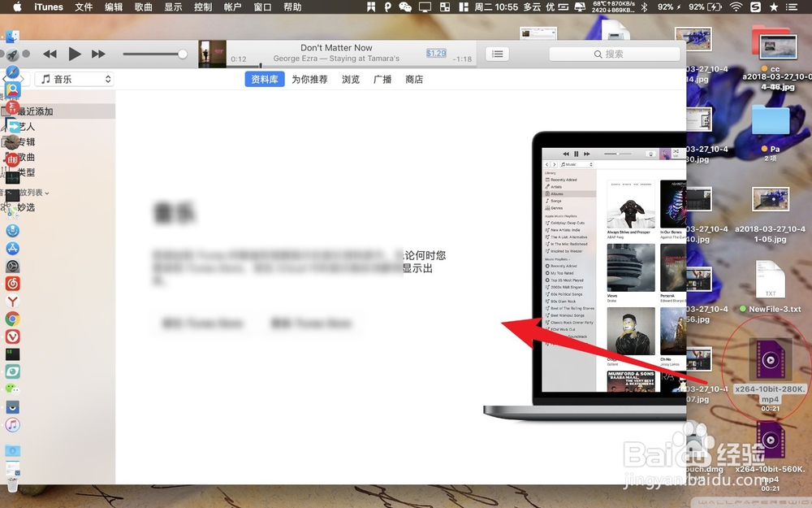Open the 控制 menu
This screenshot has width=812, height=508.
pyautogui.click(x=203, y=7)
